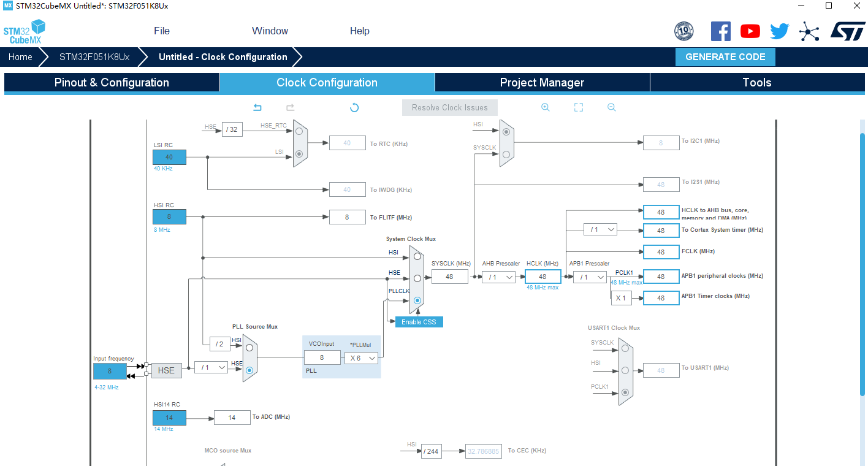Viewport: 868px width, 466px height.
Task: Open the APB1 Prescaler dropdown
Action: [x=590, y=277]
